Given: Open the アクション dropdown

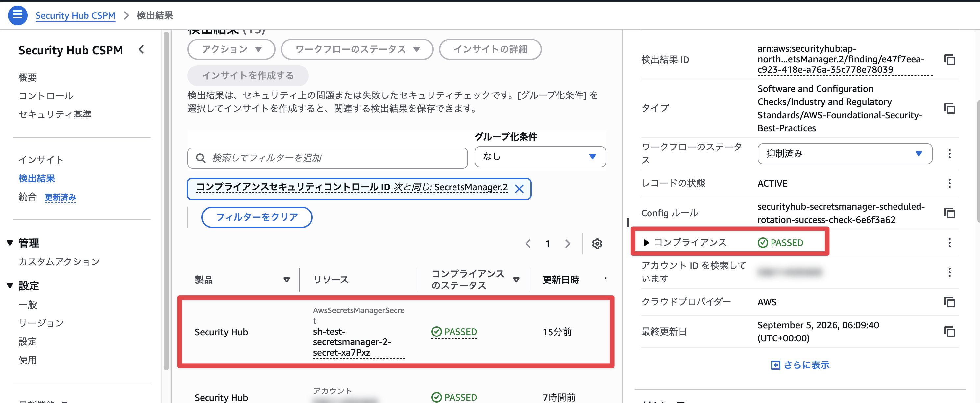Looking at the screenshot, I should point(231,49).
